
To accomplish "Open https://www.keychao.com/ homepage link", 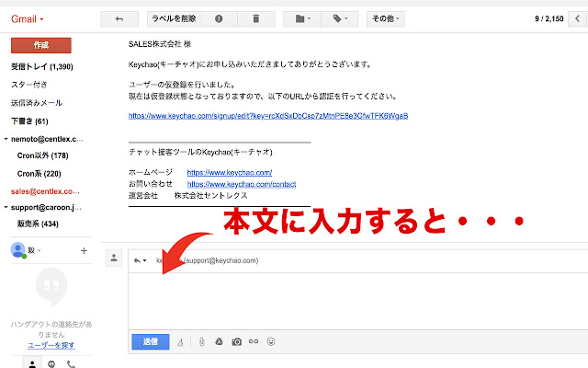I will pyautogui.click(x=230, y=173).
